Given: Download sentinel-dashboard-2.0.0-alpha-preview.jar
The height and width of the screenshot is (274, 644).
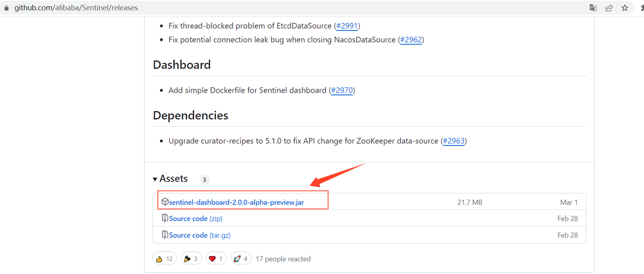Looking at the screenshot, I should [x=237, y=202].
